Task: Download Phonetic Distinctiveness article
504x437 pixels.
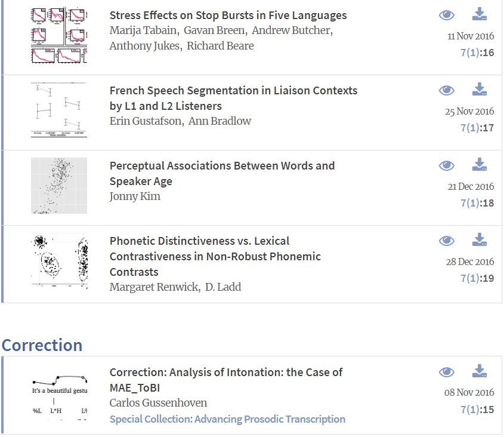Action: tap(480, 240)
